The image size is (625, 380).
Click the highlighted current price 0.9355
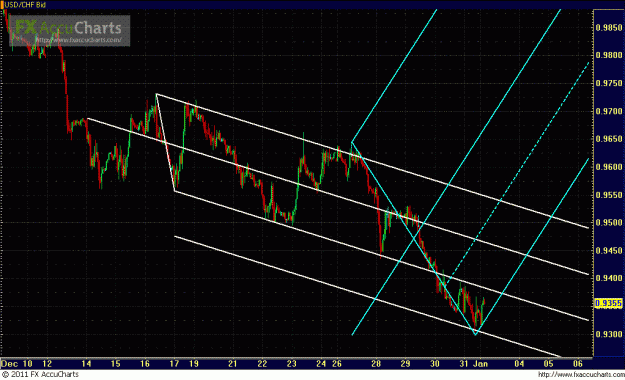pyautogui.click(x=609, y=303)
